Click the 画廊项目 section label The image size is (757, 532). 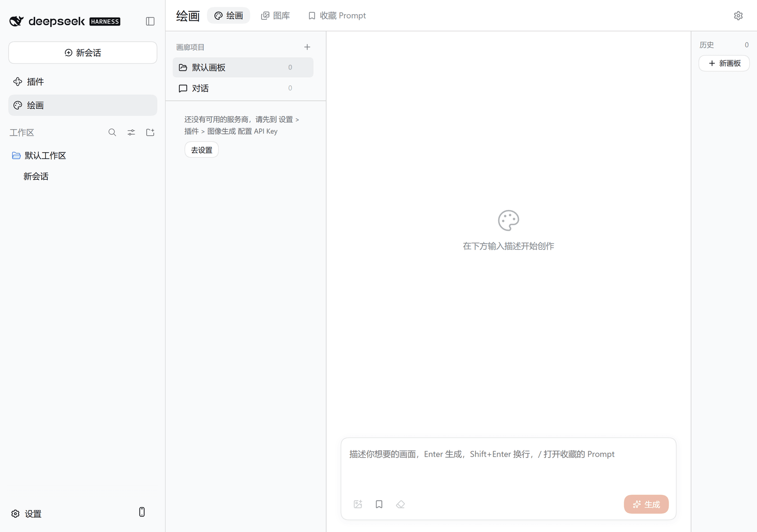[x=190, y=47]
